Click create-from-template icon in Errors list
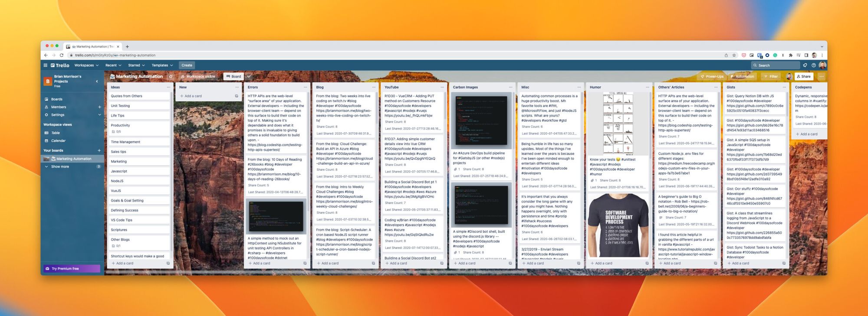 coord(305,263)
